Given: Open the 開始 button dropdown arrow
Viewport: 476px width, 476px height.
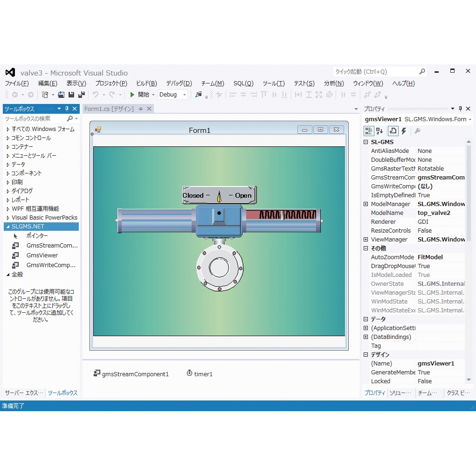Looking at the screenshot, I should coord(153,95).
